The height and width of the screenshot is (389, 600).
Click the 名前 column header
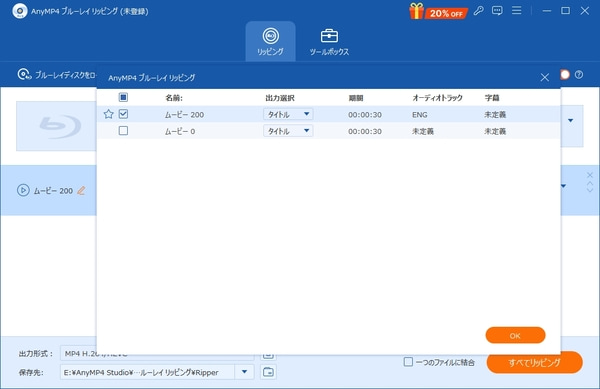(x=174, y=98)
